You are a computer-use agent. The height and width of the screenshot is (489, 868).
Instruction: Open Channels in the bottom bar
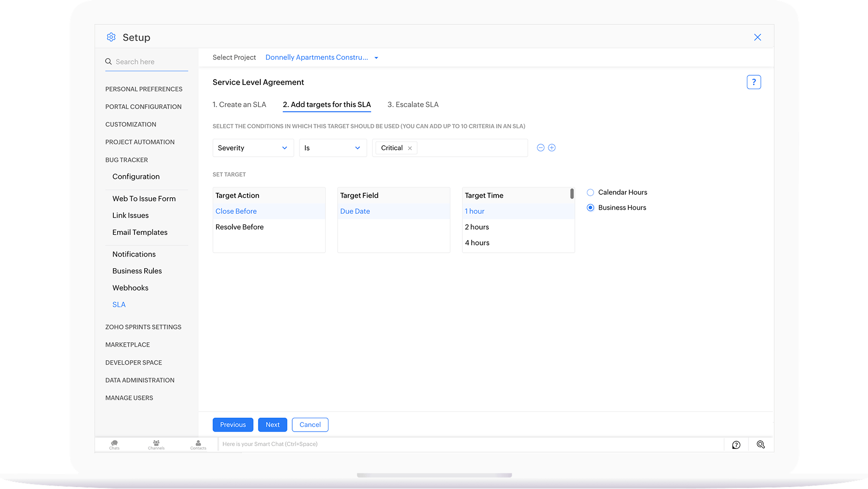tap(156, 444)
